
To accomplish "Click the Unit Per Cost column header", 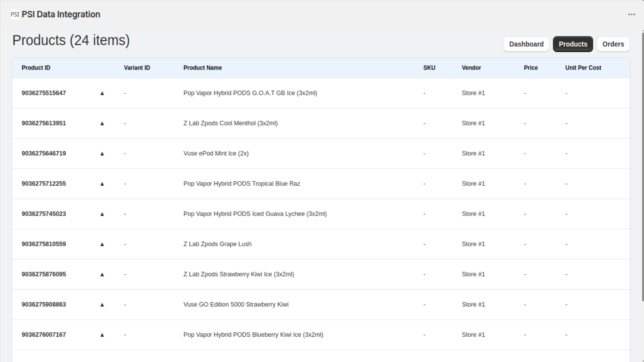I will pyautogui.click(x=583, y=68).
